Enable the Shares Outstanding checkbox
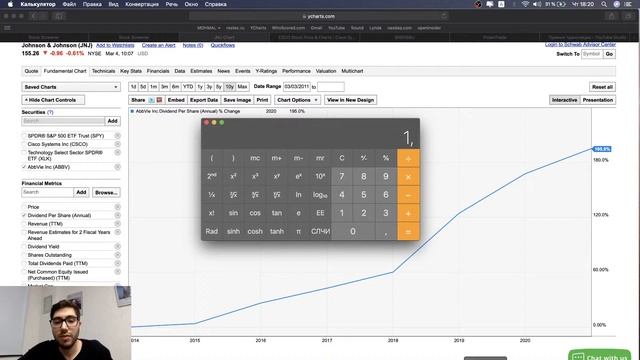 pyautogui.click(x=24, y=255)
